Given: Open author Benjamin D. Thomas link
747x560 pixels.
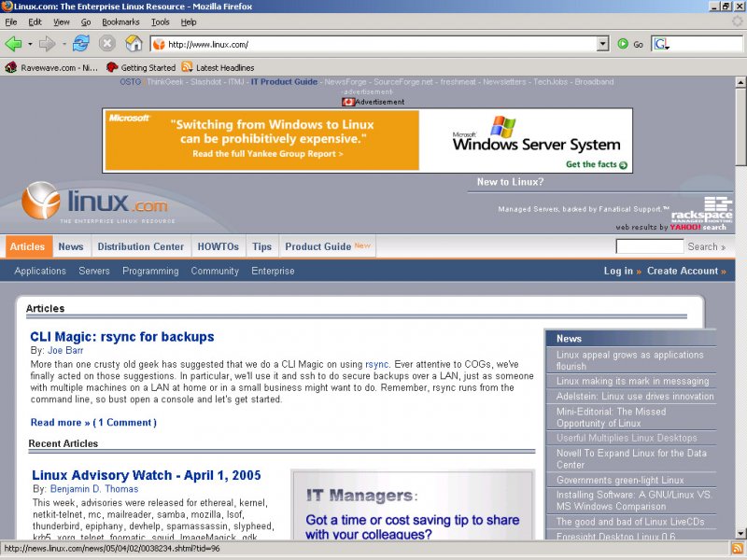Looking at the screenshot, I should coord(94,489).
